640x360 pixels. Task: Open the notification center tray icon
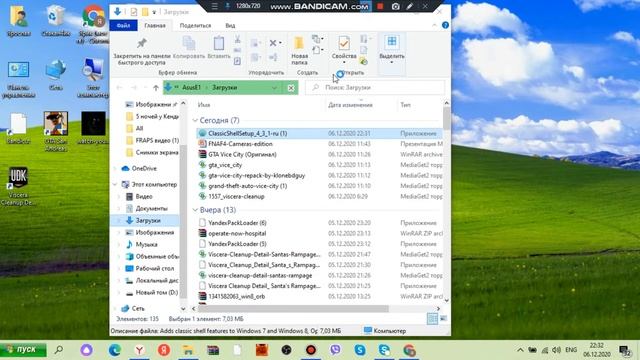coord(624,350)
